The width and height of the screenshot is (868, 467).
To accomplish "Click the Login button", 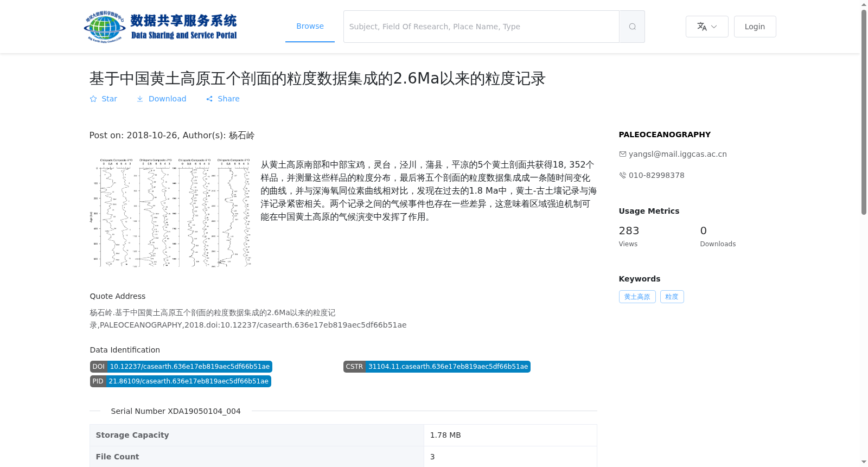I will pyautogui.click(x=755, y=27).
